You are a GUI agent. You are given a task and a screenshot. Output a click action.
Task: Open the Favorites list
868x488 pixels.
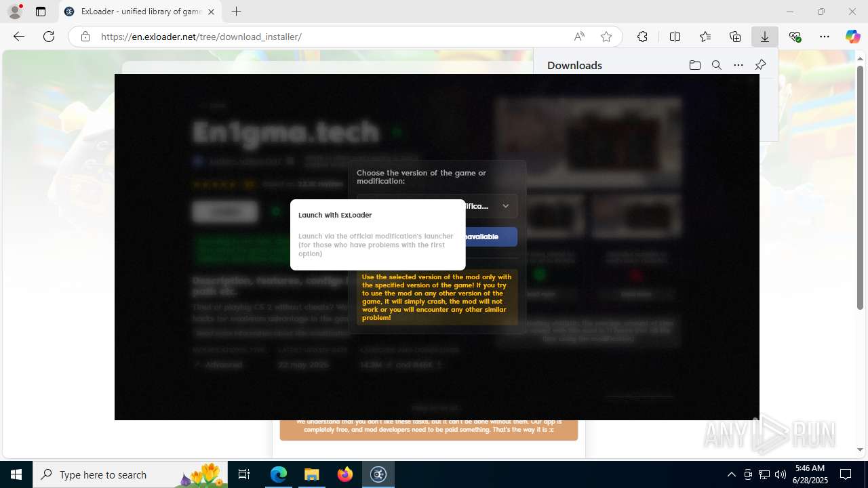tap(705, 37)
